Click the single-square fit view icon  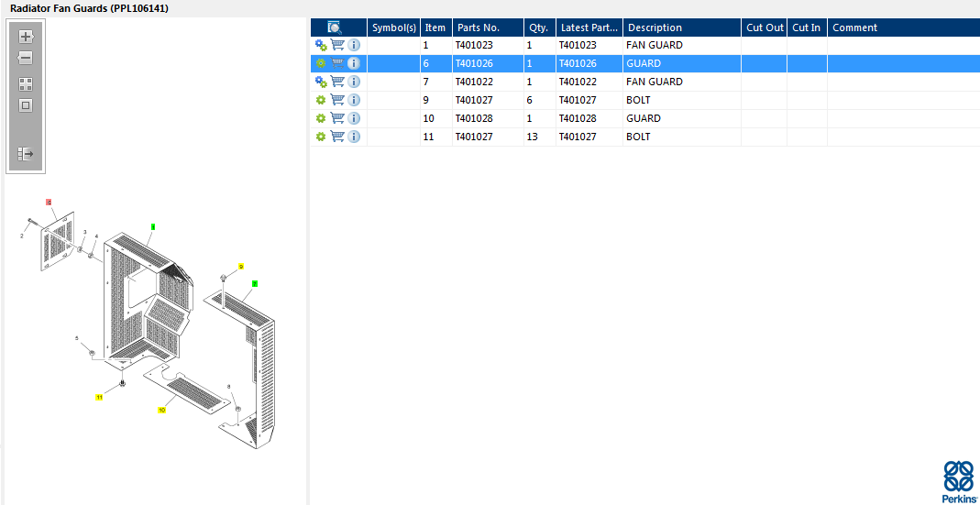click(x=26, y=105)
